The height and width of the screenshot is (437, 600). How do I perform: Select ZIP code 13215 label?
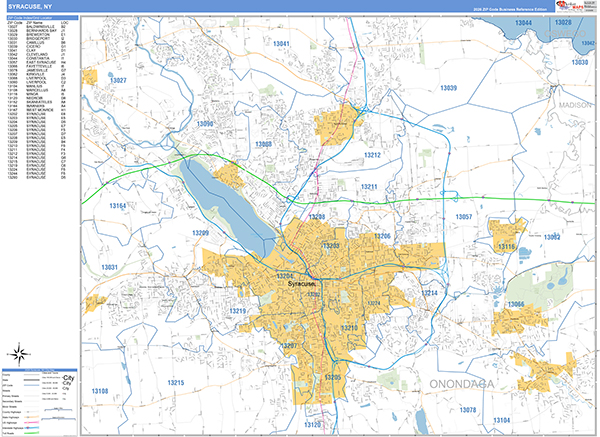coord(175,383)
